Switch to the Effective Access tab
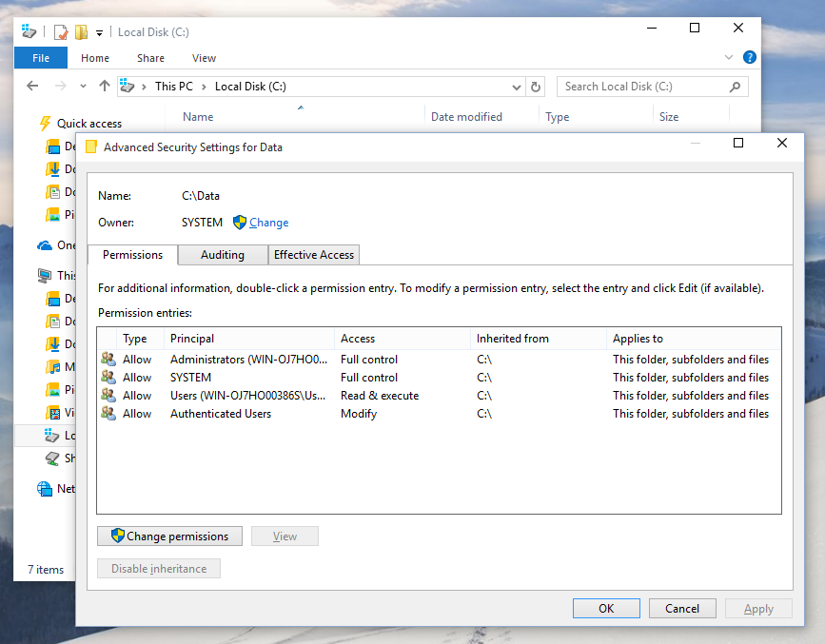 pos(313,255)
